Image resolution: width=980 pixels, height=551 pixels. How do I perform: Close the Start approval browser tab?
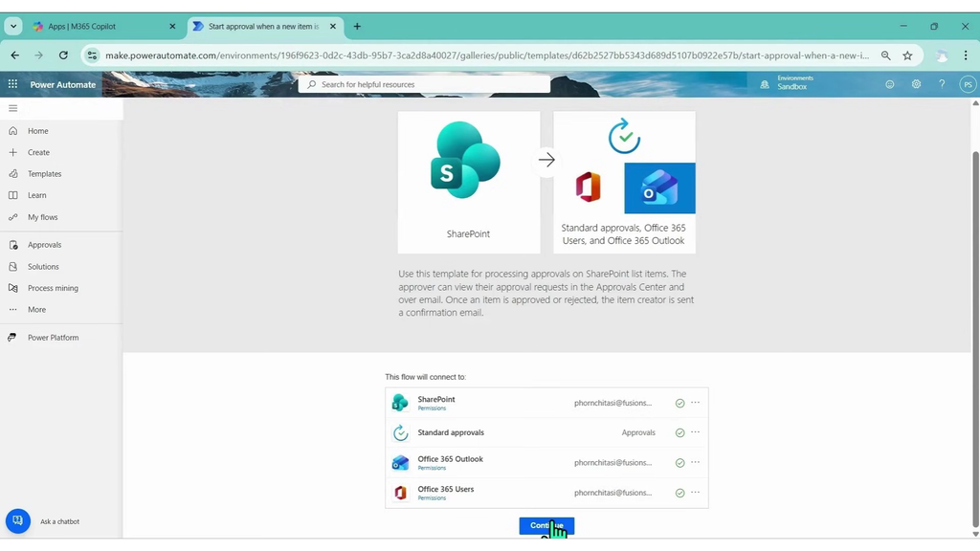(x=333, y=26)
